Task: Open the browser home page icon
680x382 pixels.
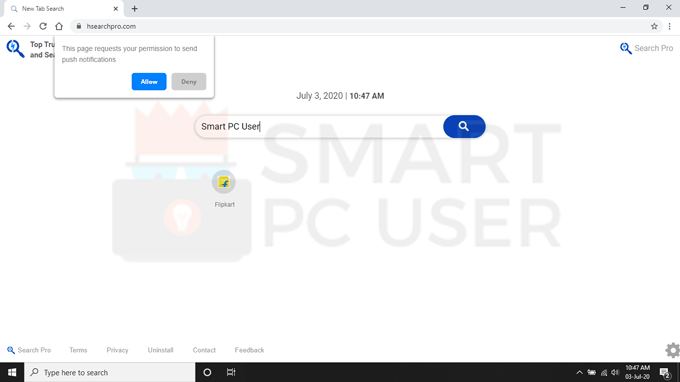Action: click(59, 26)
